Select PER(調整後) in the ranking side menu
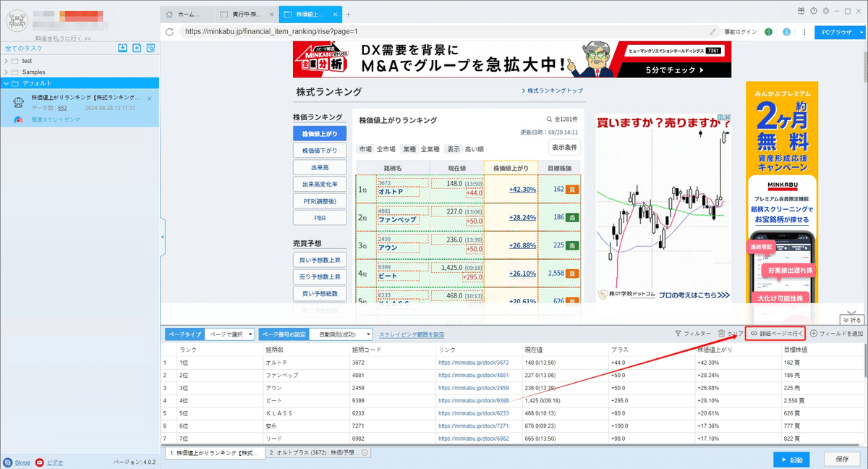The image size is (868, 469). (320, 200)
